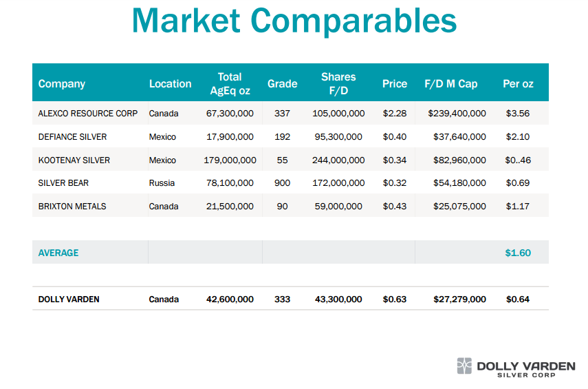Select market cap $239,400,000
Image resolution: width=588 pixels, height=389 pixels.
(457, 114)
